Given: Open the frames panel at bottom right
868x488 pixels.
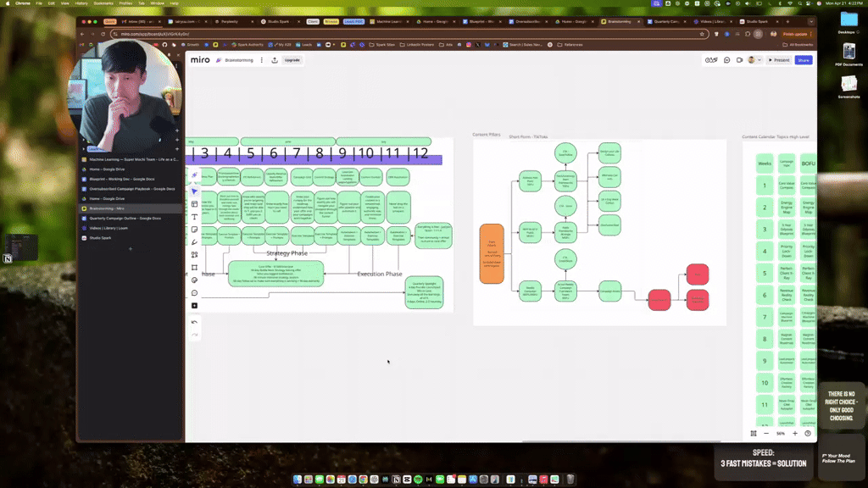Looking at the screenshot, I should click(754, 433).
